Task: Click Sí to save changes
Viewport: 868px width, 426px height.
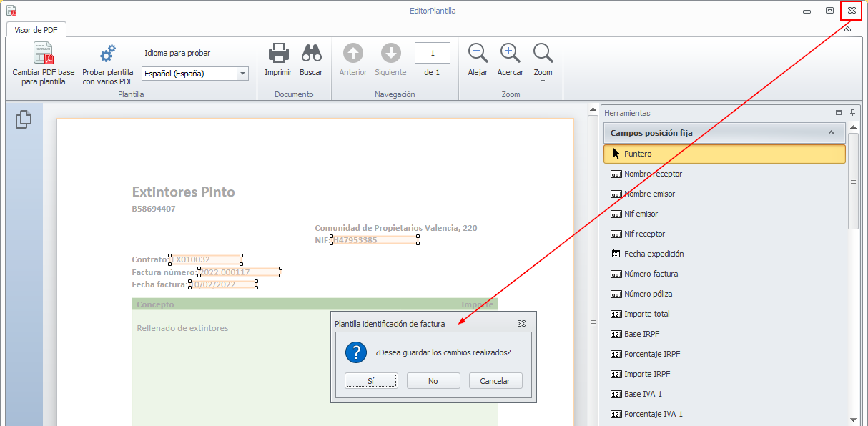Action: point(370,381)
